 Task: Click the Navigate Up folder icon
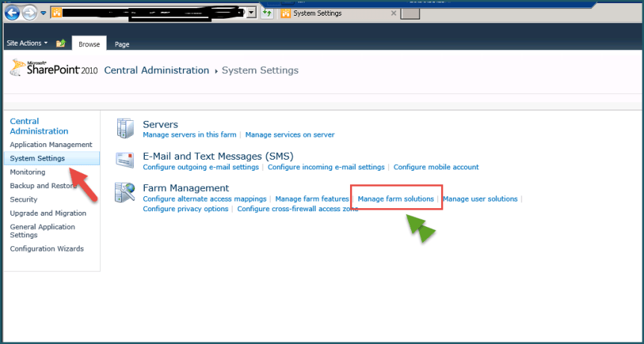[61, 43]
